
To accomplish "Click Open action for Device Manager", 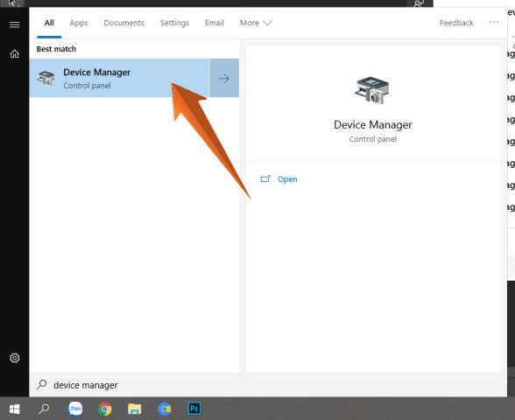I will [279, 179].
